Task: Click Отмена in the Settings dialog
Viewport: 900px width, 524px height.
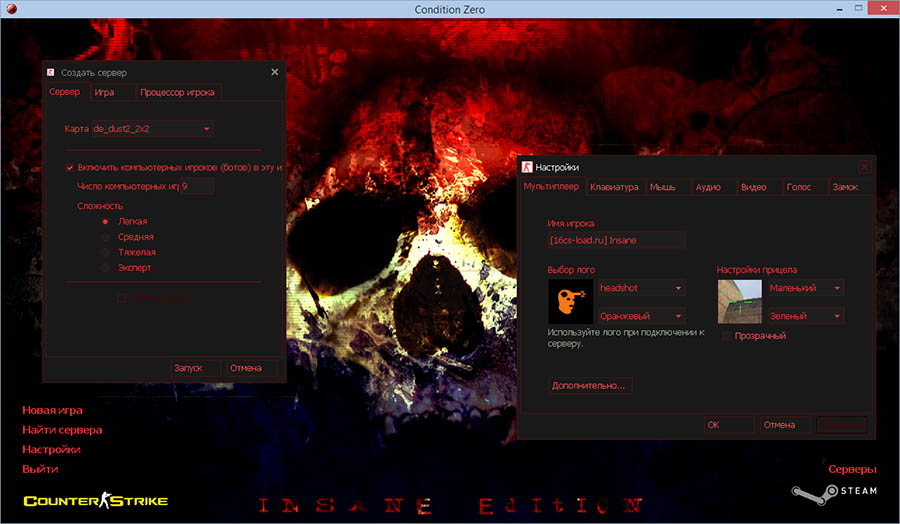Action: coord(785,425)
